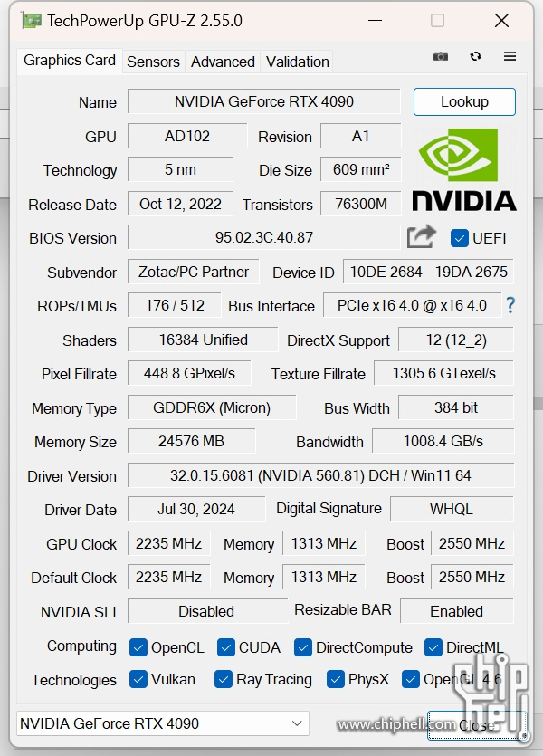543x756 pixels.
Task: Click the BIOS Version field
Action: (263, 237)
